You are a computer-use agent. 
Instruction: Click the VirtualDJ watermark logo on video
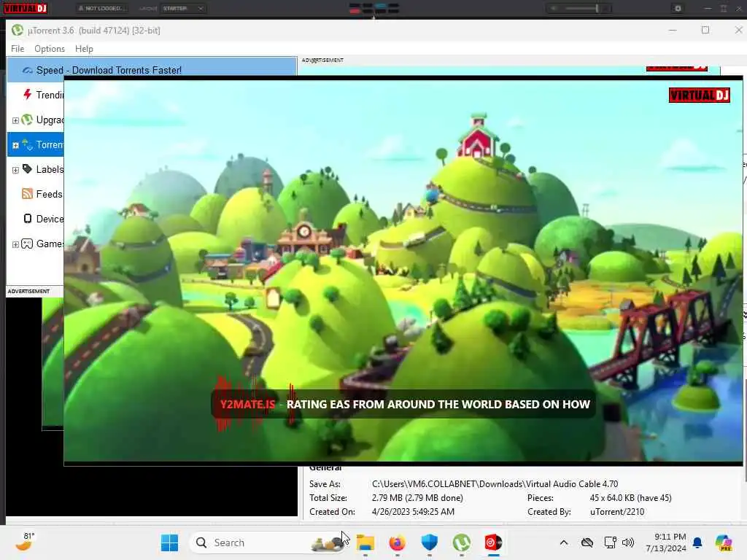tap(699, 95)
